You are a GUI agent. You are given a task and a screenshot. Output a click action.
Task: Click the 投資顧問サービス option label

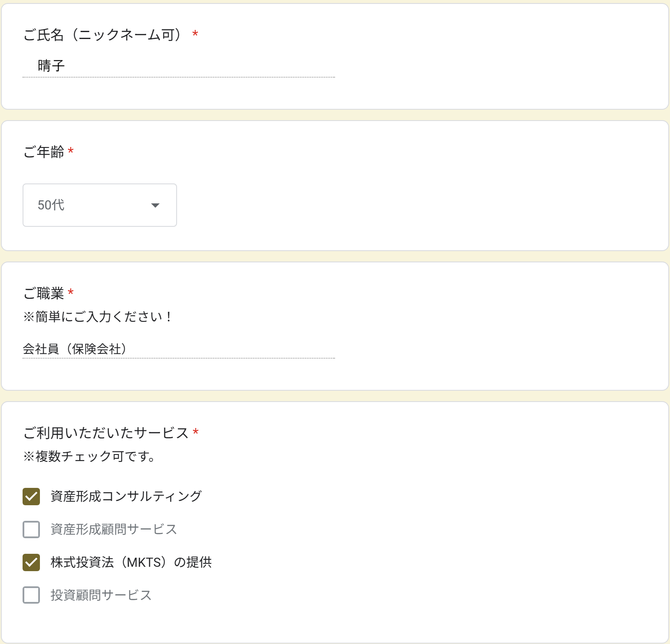point(101,595)
